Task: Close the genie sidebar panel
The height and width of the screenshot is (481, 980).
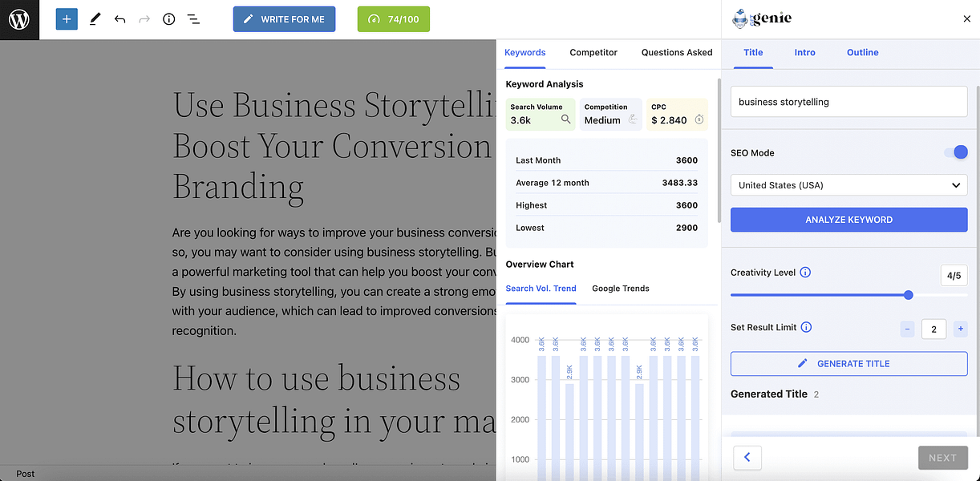Action: point(966,18)
